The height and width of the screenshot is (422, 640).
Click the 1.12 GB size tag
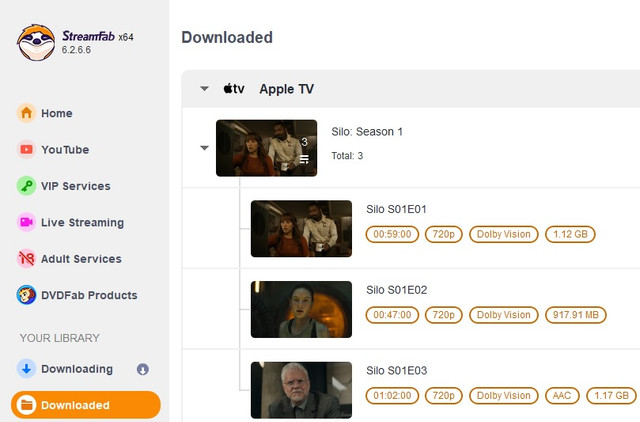click(x=573, y=235)
